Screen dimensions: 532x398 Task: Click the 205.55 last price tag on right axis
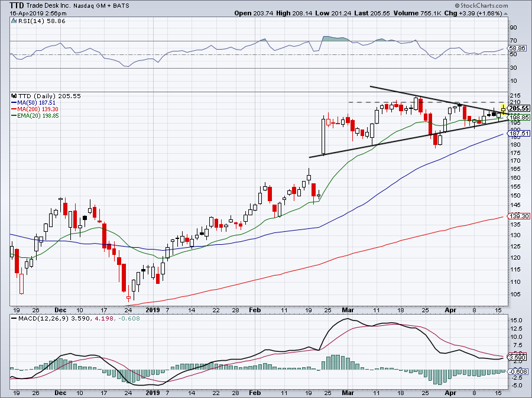click(x=519, y=108)
